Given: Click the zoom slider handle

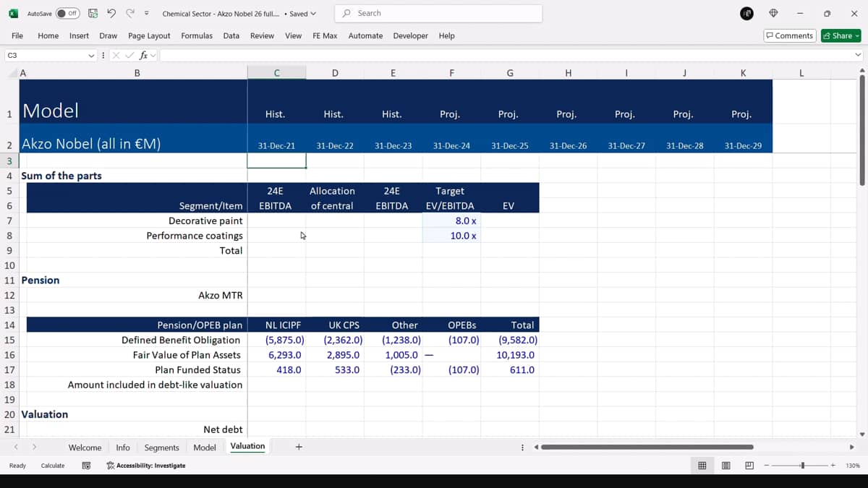Looking at the screenshot, I should click(x=802, y=466).
